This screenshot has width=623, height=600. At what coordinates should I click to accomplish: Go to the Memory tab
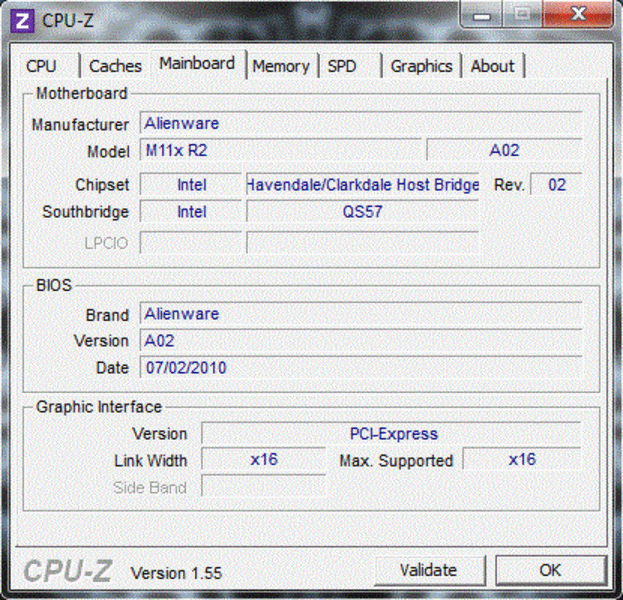pyautogui.click(x=281, y=66)
